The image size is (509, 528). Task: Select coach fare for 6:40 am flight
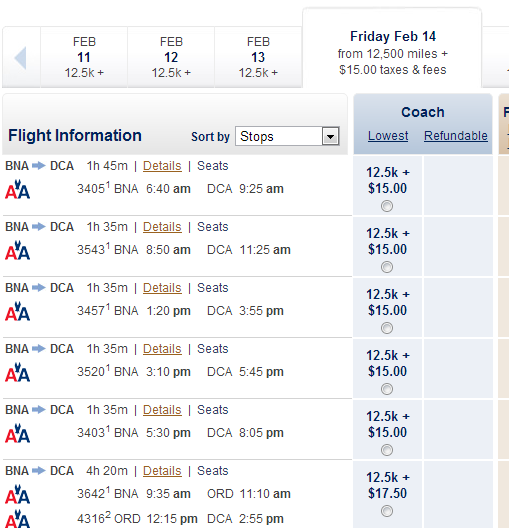pyautogui.click(x=387, y=206)
